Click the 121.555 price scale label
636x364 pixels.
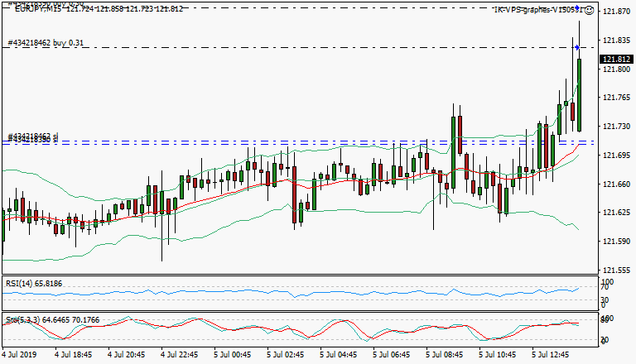616,271
